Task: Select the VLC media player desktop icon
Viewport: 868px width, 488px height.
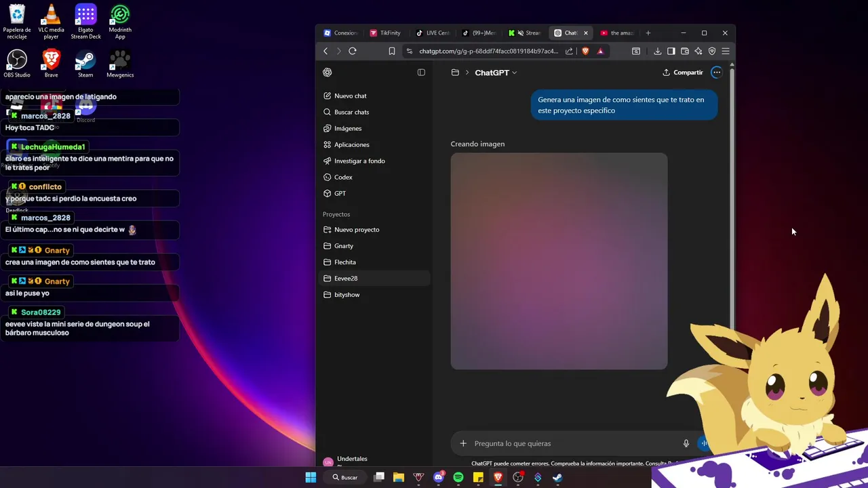Action: click(x=51, y=22)
